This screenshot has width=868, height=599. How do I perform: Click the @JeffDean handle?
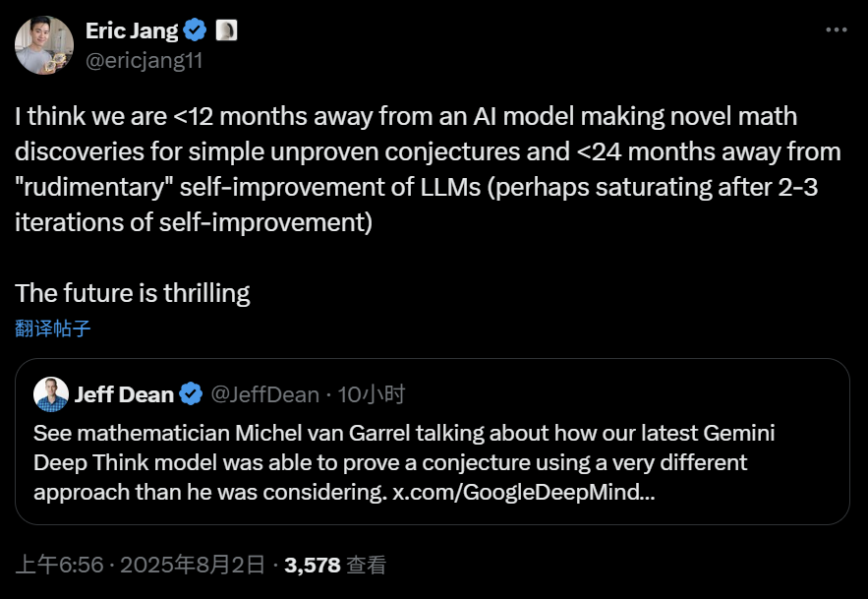click(264, 395)
